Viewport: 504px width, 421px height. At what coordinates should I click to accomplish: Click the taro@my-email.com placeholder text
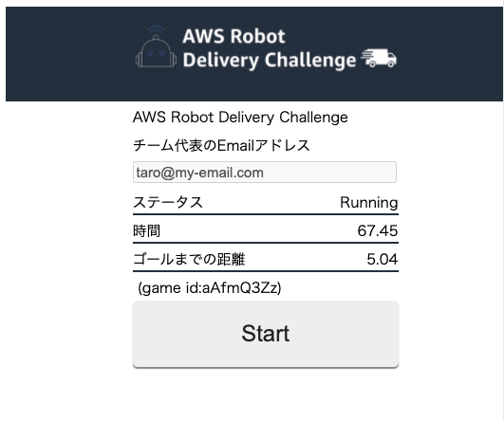199,173
